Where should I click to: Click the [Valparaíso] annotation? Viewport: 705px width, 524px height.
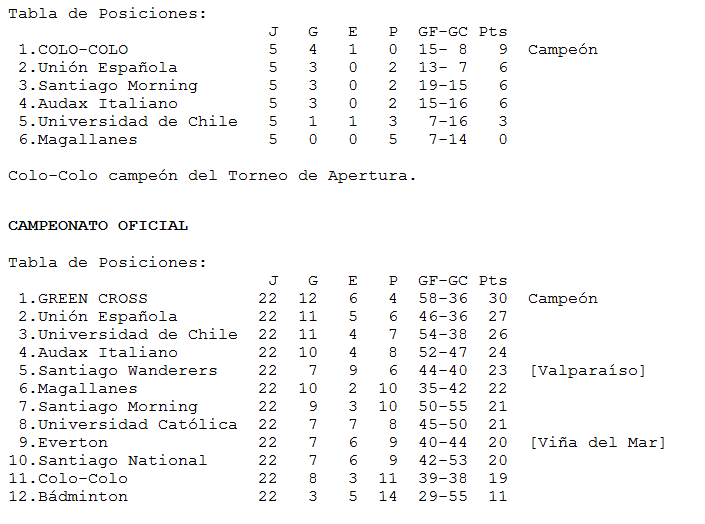pos(588,371)
